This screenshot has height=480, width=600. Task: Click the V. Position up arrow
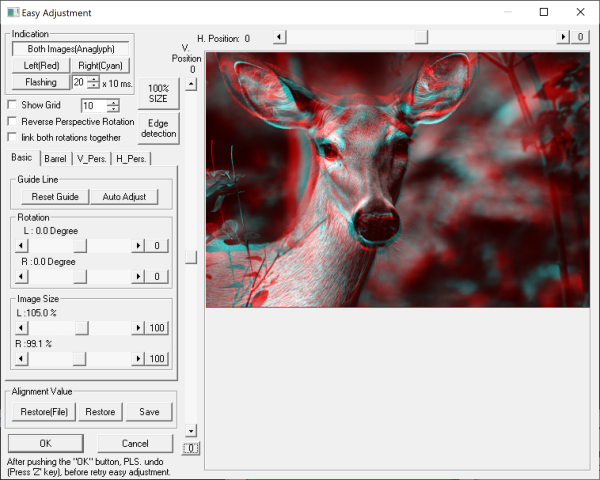tap(191, 84)
